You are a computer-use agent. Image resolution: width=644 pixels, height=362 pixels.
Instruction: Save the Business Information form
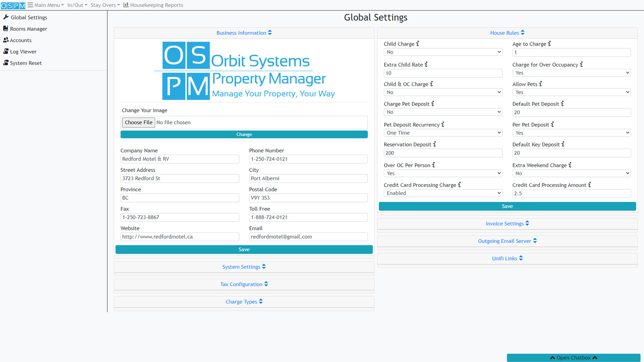tap(244, 249)
